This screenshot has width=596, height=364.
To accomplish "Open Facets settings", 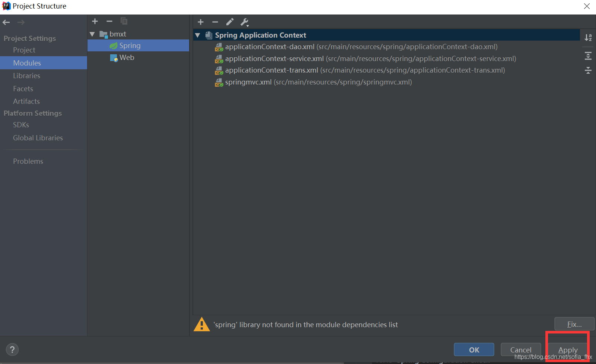I will (23, 89).
